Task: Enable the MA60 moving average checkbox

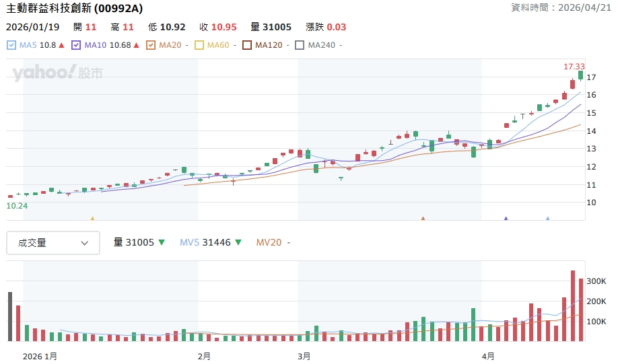Action: (199, 45)
